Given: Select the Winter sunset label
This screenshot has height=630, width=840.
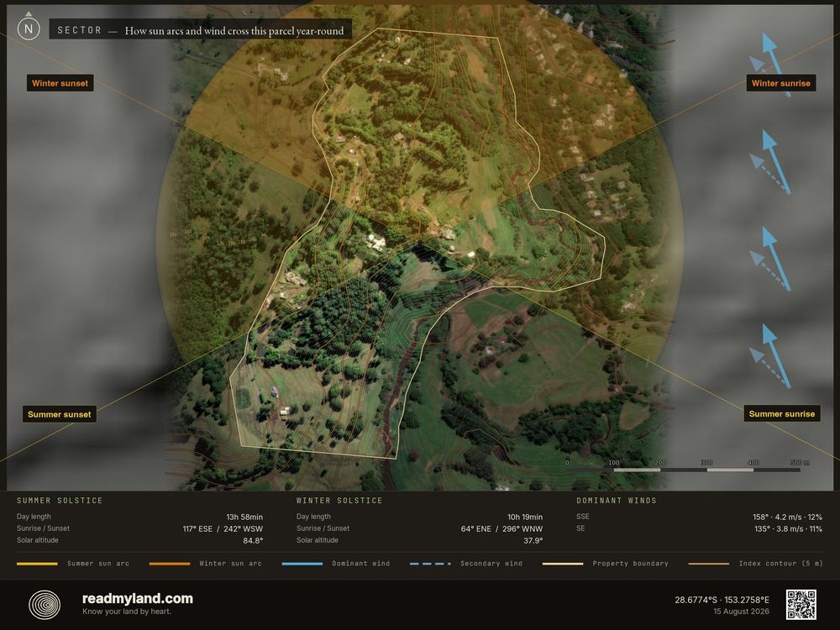Looking at the screenshot, I should pos(60,83).
